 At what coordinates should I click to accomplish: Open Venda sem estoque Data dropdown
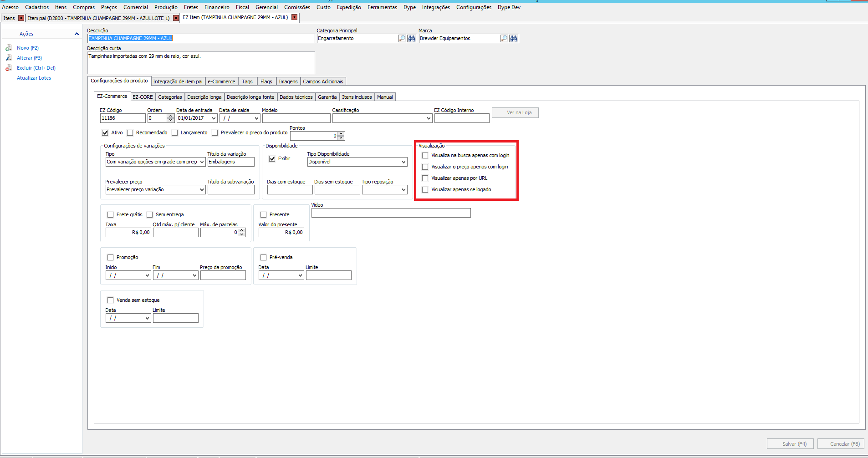click(x=147, y=318)
